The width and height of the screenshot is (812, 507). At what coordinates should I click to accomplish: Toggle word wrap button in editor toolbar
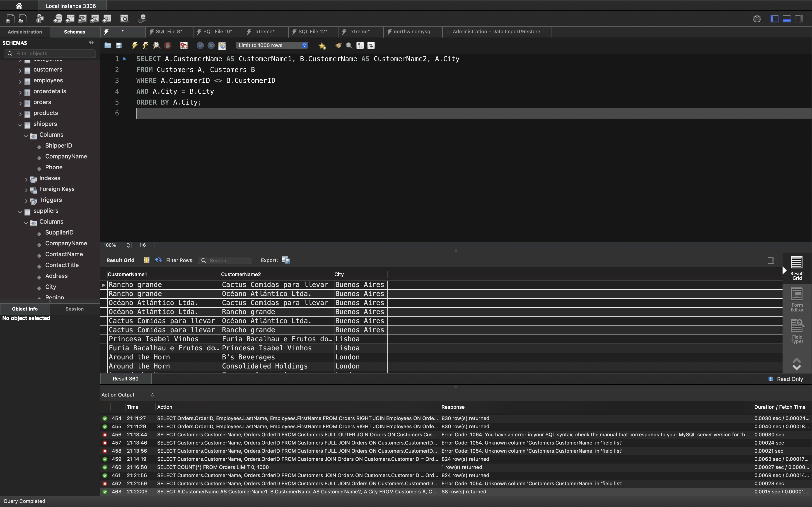point(371,45)
